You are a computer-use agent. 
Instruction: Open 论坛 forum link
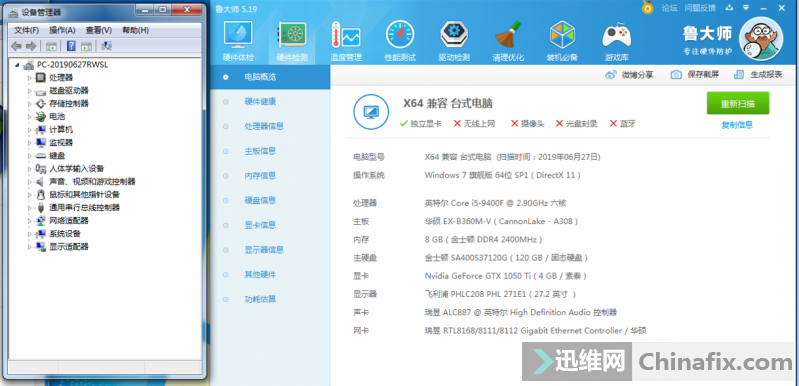point(670,8)
